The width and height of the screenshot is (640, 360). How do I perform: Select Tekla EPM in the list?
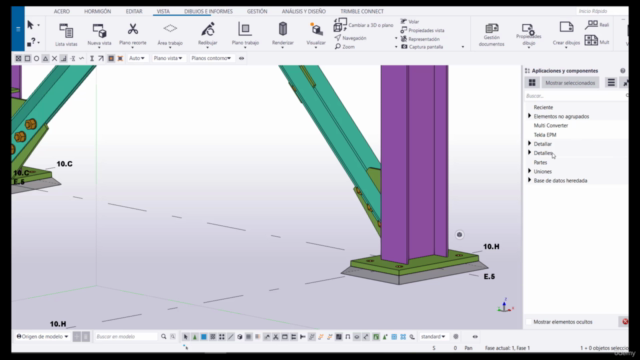[545, 135]
